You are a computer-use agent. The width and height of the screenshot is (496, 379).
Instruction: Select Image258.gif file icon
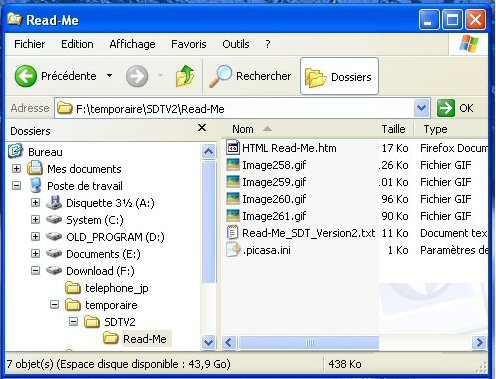[x=233, y=164]
